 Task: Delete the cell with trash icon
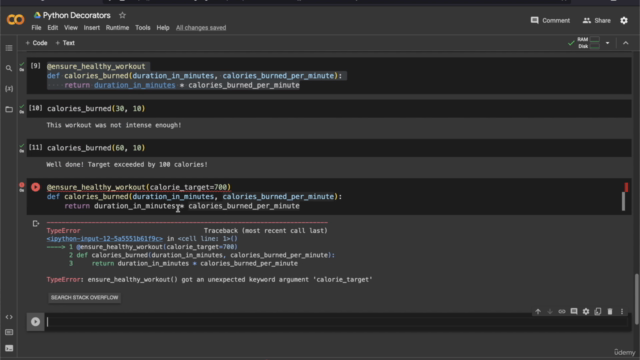(610, 311)
